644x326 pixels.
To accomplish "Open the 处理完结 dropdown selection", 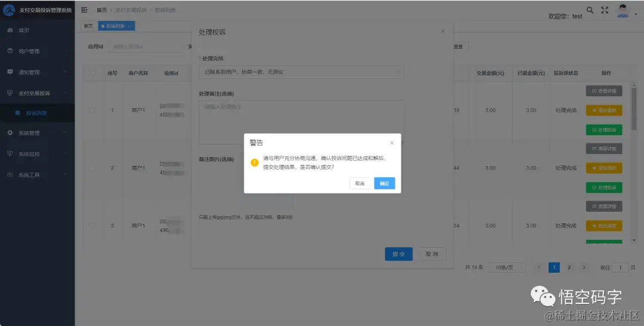I will [302, 72].
